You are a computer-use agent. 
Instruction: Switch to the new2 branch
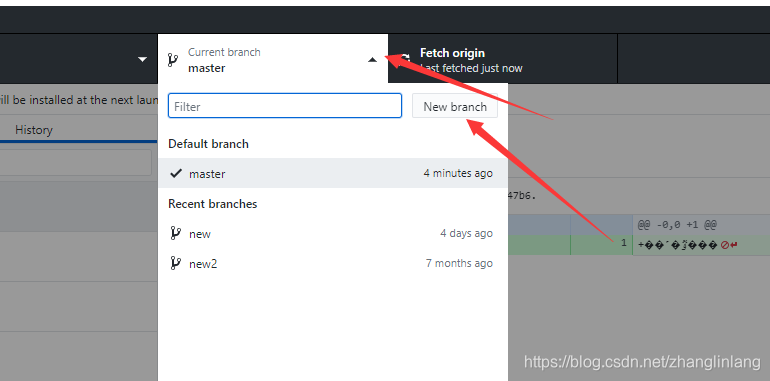[x=333, y=263]
